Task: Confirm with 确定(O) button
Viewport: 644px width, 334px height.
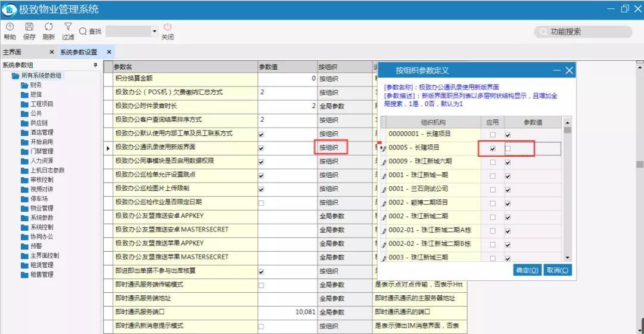Action: click(x=527, y=270)
